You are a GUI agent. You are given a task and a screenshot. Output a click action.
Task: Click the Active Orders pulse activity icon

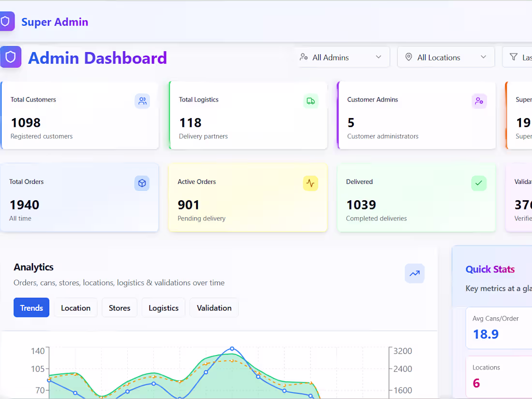[x=310, y=183]
